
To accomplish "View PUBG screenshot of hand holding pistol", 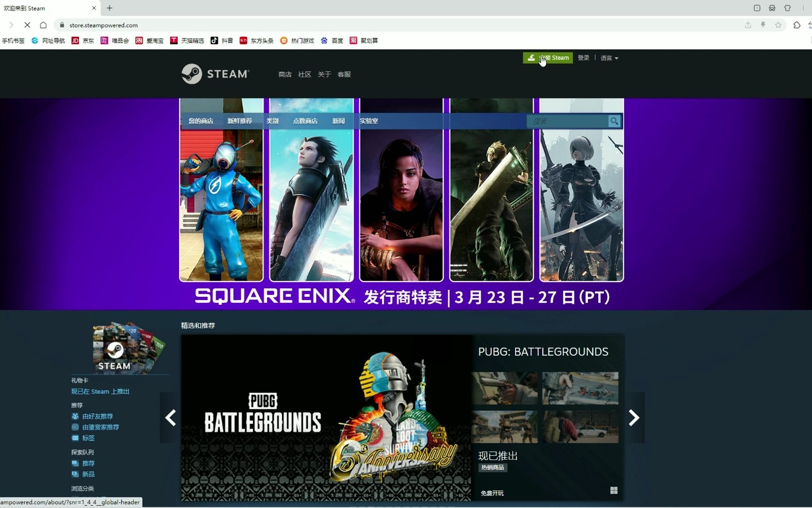I will pyautogui.click(x=504, y=388).
